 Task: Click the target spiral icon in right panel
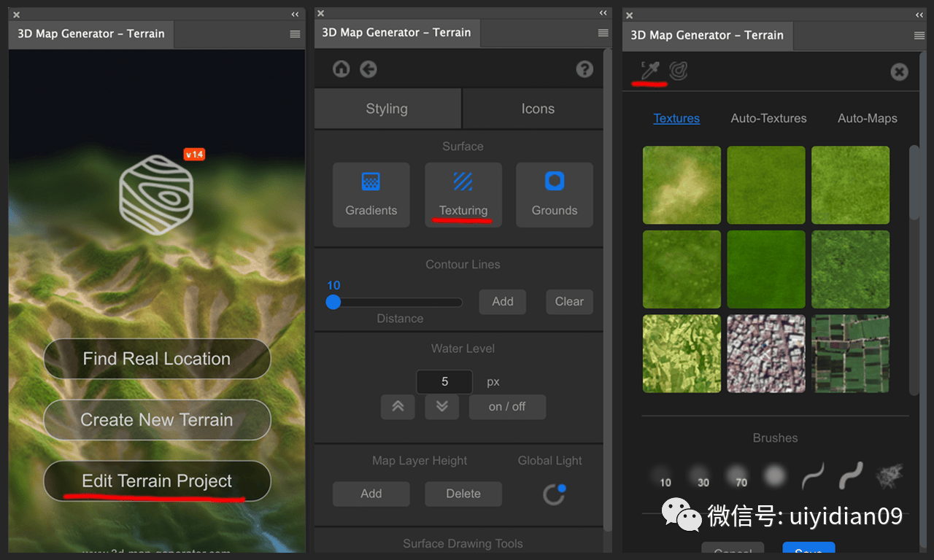coord(679,71)
